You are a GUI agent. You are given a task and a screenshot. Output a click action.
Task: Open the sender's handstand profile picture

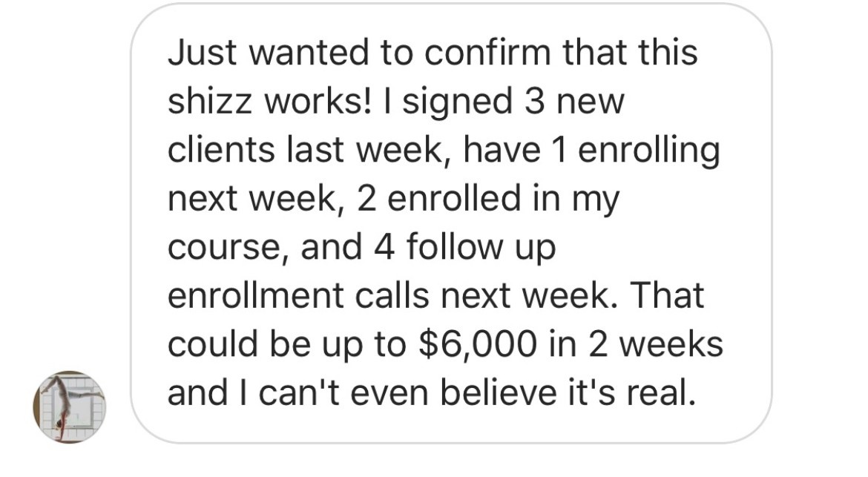coord(69,407)
